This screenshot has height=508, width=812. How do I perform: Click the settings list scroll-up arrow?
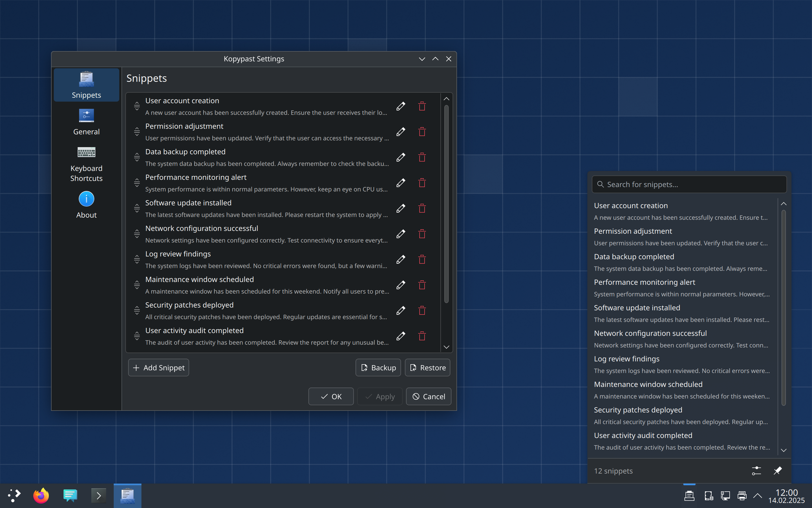tap(446, 99)
